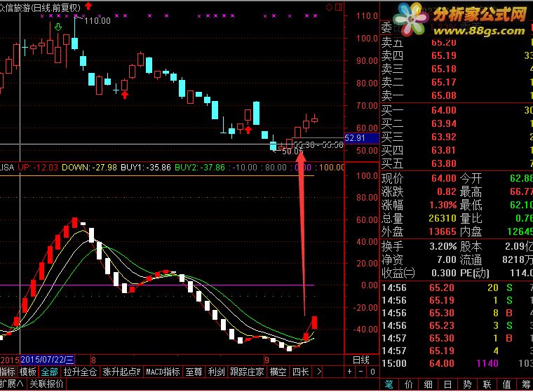Click the reset 0 button below 日线
The height and width of the screenshot is (392, 533).
(372, 372)
